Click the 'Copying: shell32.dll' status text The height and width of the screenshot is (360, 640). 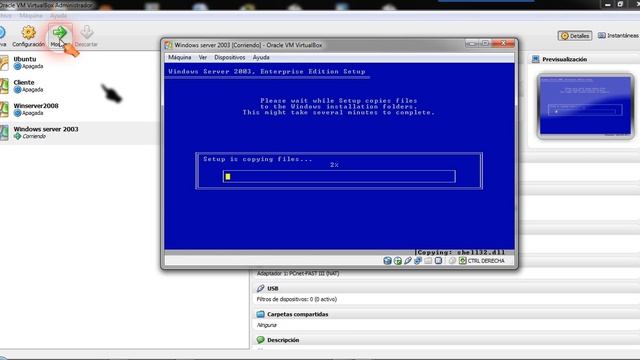tap(460, 252)
